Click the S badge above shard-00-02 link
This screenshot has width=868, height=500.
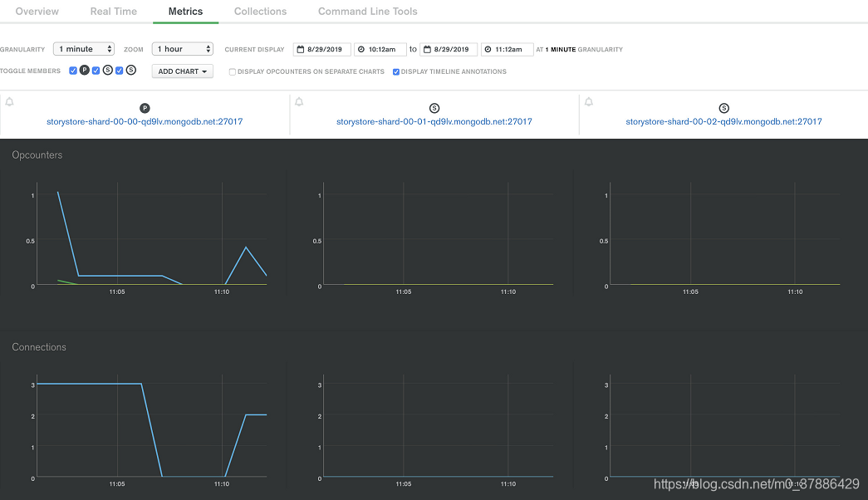pos(723,108)
